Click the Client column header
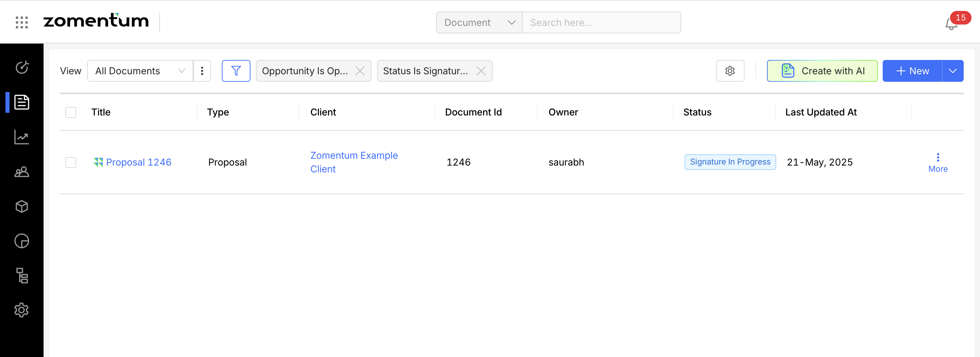Screen dimensions: 980x357 (323, 112)
